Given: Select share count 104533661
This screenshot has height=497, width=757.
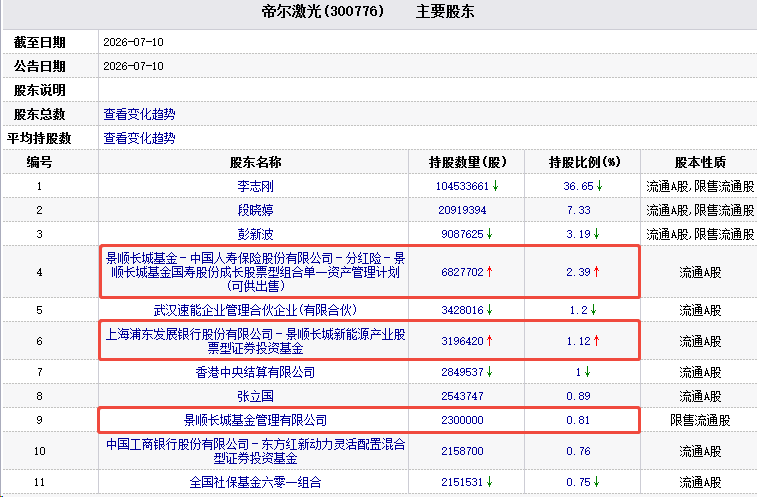Looking at the screenshot, I should [x=462, y=186].
